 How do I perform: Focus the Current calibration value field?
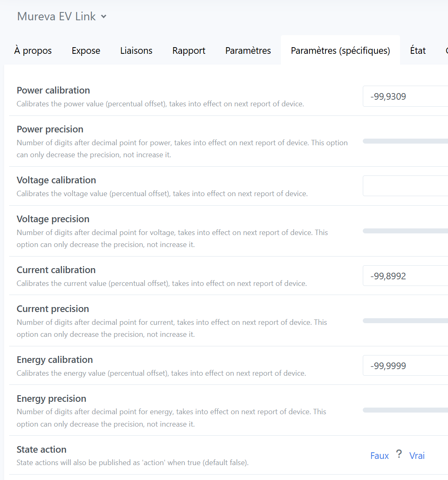pyautogui.click(x=405, y=276)
